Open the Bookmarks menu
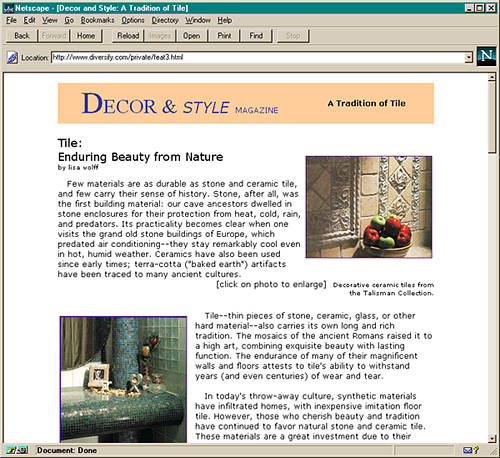The height and width of the screenshot is (458, 500). click(x=97, y=20)
